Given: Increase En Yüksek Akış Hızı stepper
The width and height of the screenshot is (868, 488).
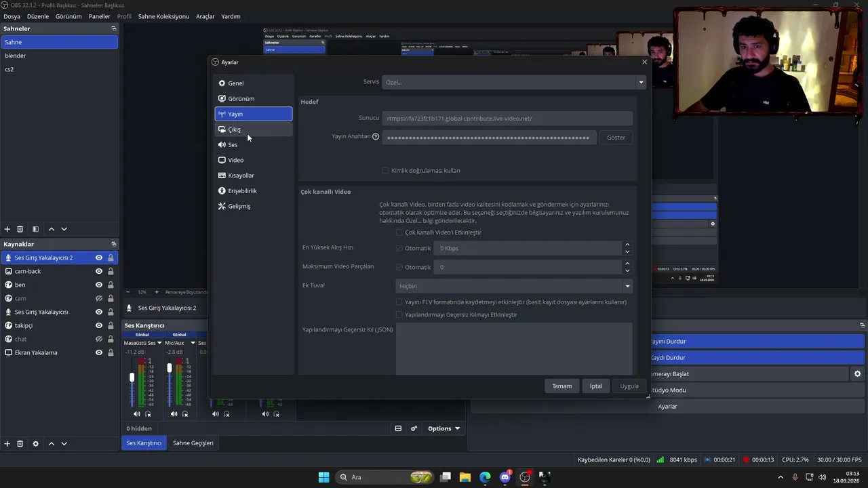Looking at the screenshot, I should point(627,245).
